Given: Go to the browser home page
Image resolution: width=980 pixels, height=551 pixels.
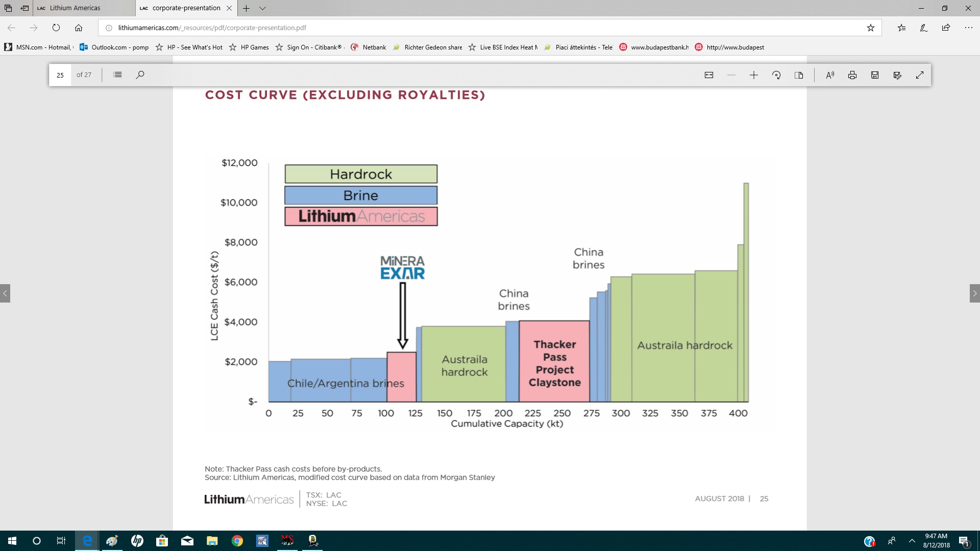Looking at the screenshot, I should point(79,28).
